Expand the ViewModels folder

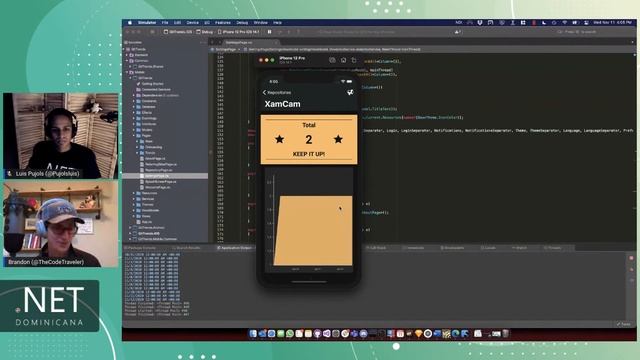[x=134, y=211]
